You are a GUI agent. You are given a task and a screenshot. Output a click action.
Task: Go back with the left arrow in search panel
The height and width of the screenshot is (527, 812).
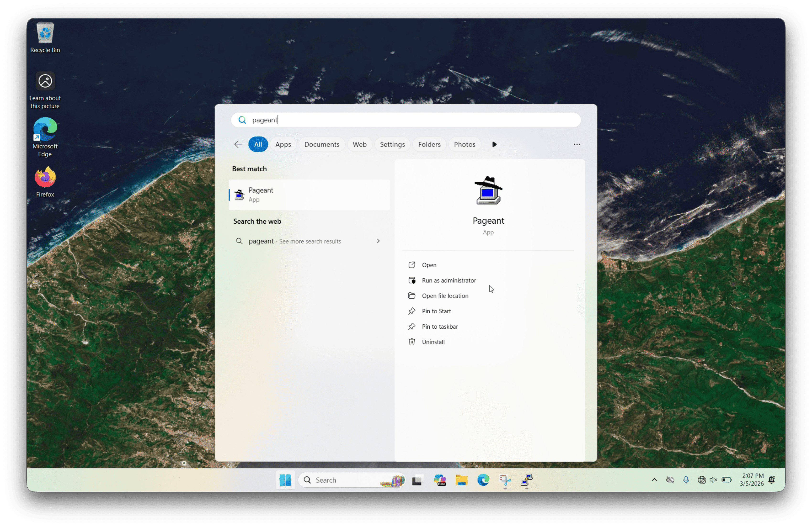(x=238, y=144)
